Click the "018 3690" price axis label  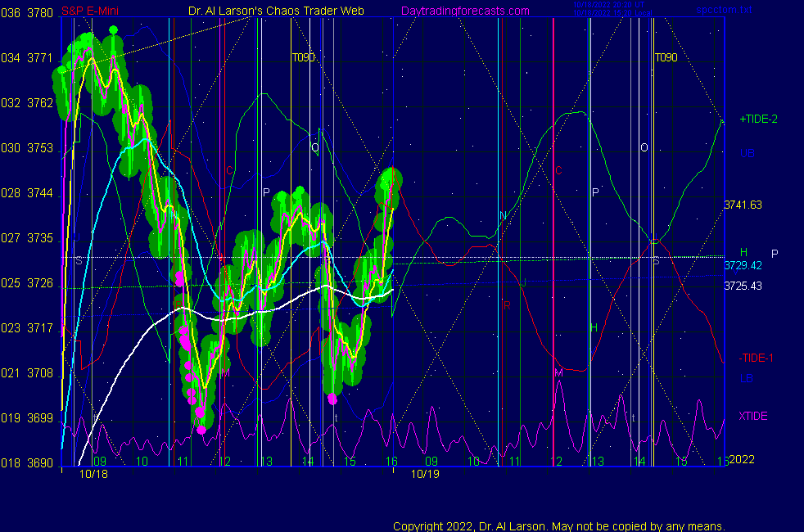[27, 463]
